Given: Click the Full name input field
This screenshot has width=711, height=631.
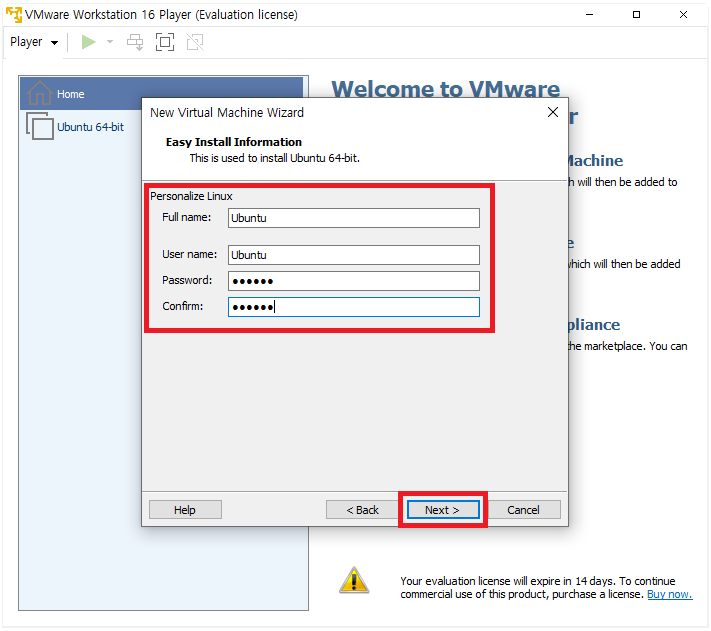Looking at the screenshot, I should pyautogui.click(x=354, y=218).
